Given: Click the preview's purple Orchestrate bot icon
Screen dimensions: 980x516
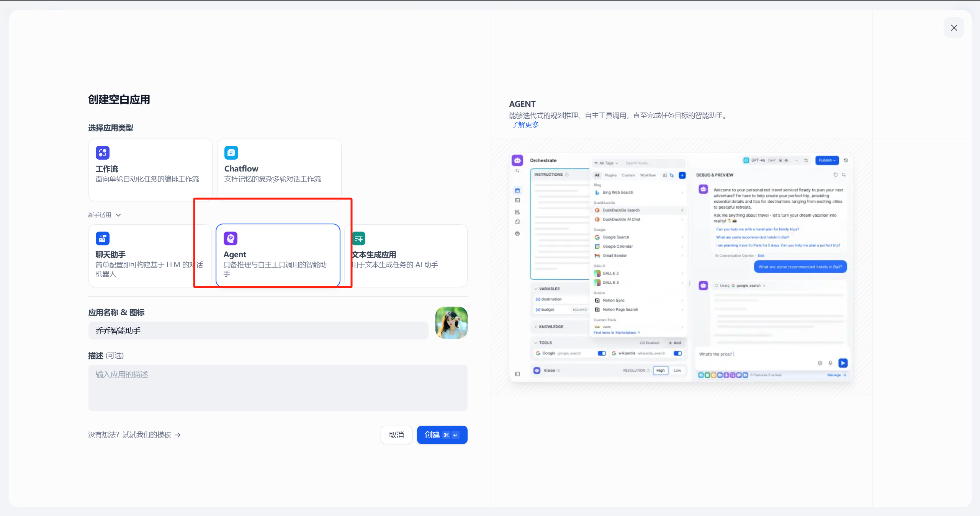Looking at the screenshot, I should click(517, 160).
